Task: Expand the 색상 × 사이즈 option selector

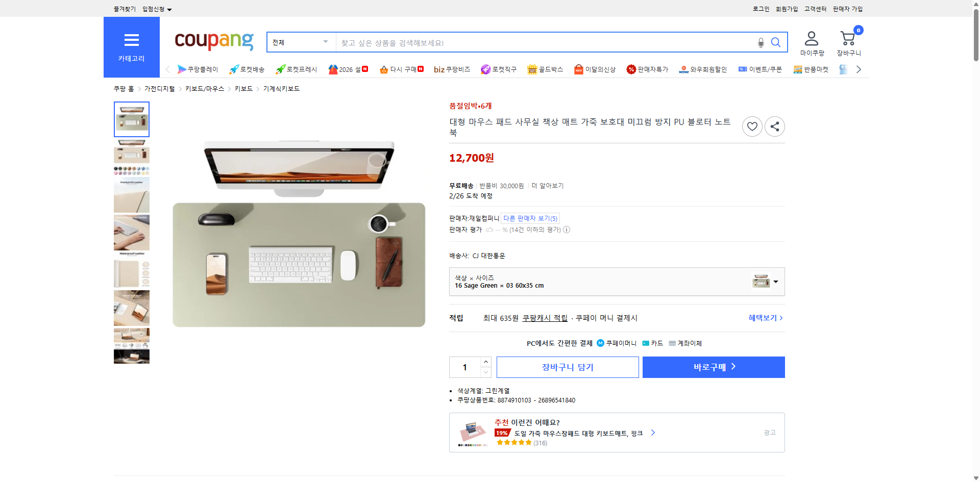Action: pyautogui.click(x=775, y=281)
